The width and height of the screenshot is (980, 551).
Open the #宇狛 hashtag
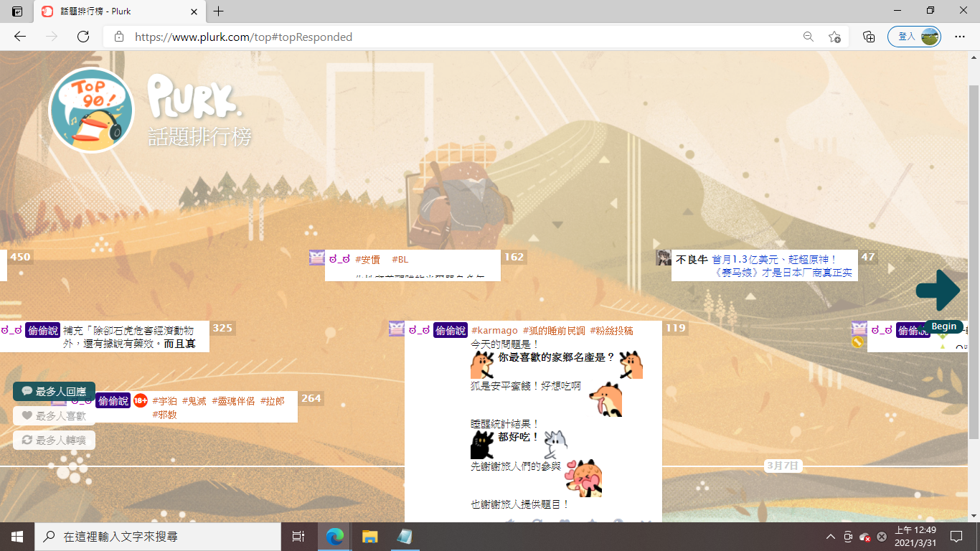click(x=164, y=400)
